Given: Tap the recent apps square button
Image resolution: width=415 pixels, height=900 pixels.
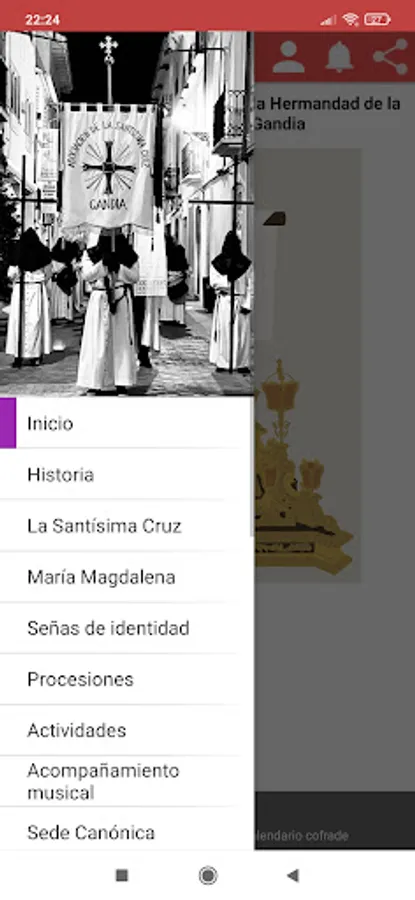Looking at the screenshot, I should [122, 875].
